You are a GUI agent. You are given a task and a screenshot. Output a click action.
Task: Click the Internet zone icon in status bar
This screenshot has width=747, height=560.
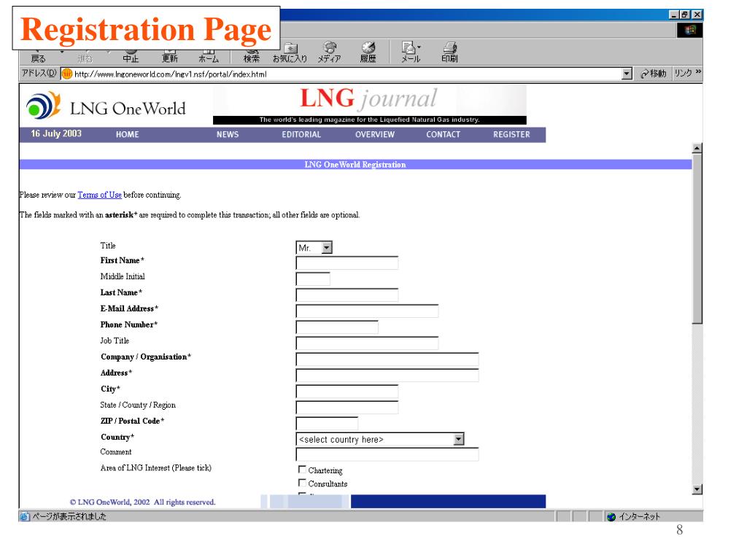click(611, 517)
